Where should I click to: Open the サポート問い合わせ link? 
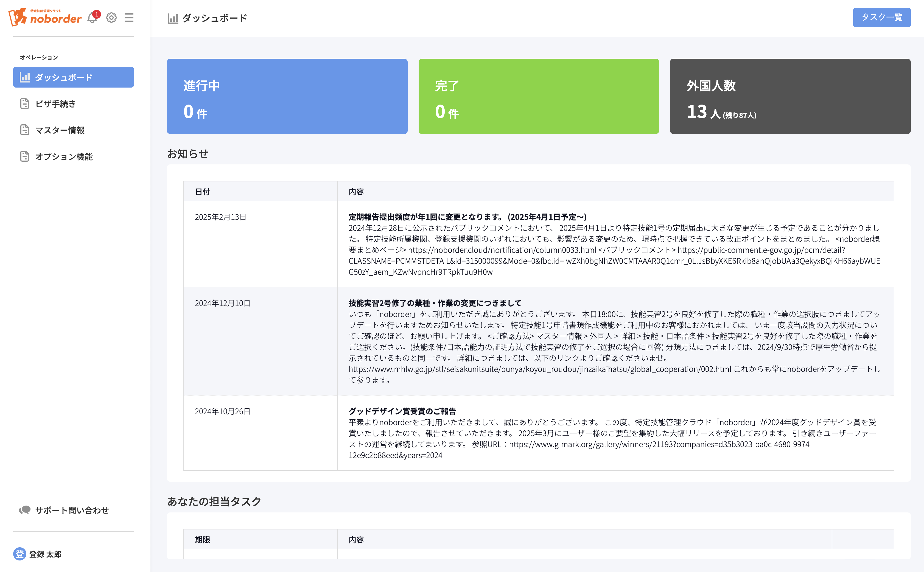point(72,510)
